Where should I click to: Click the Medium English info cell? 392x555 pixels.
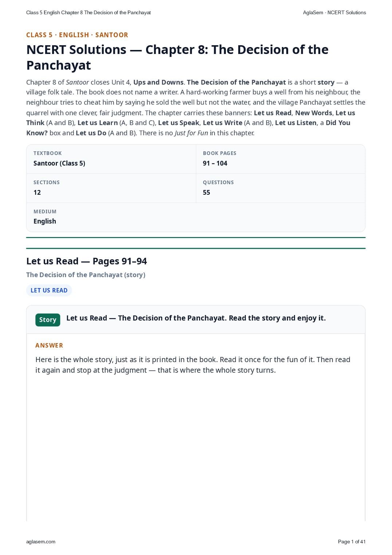(x=196, y=217)
